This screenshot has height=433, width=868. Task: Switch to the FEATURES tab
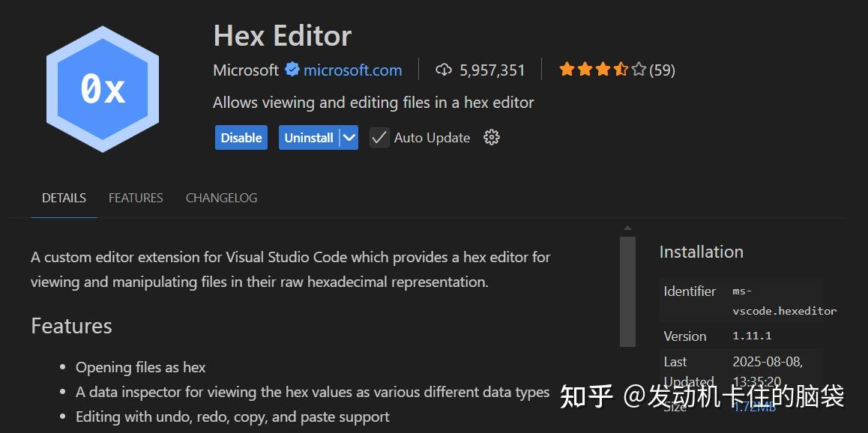[x=135, y=198]
